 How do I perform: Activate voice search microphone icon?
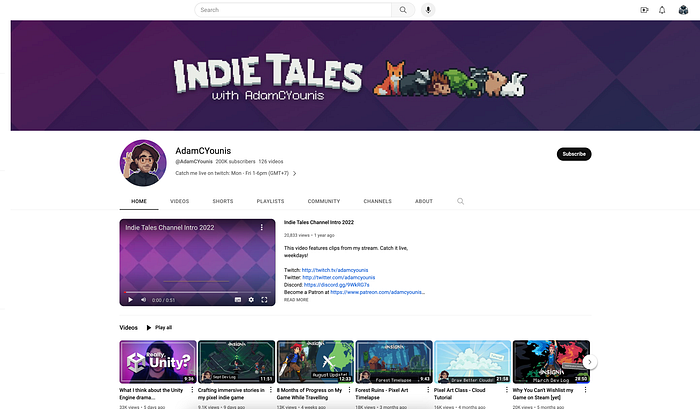428,10
